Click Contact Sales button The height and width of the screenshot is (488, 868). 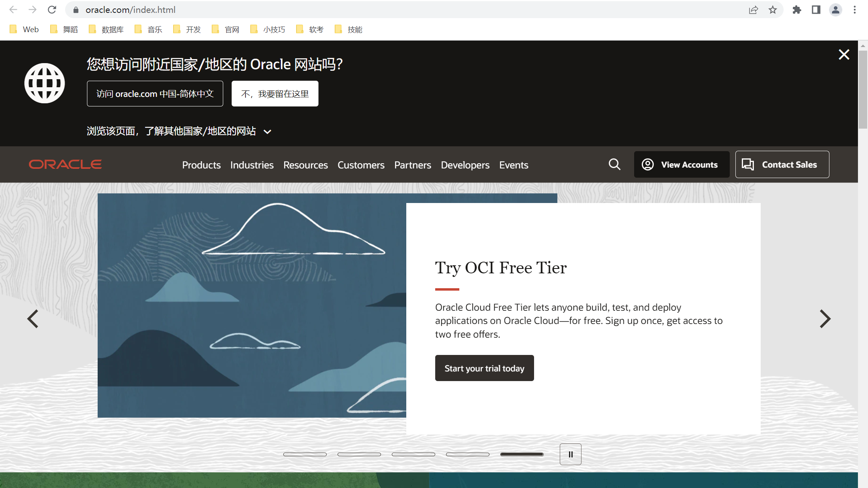[782, 164]
